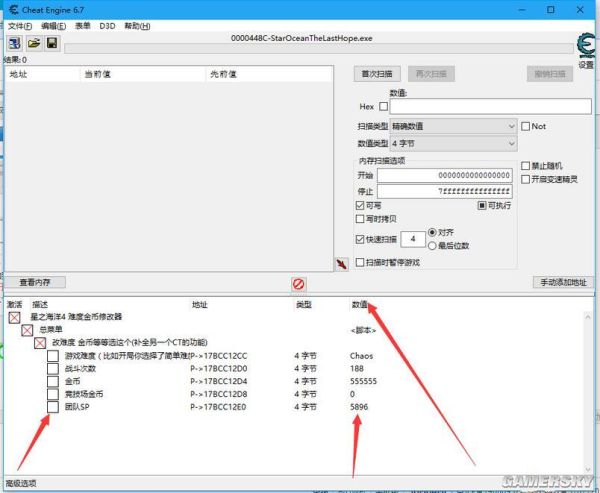The width and height of the screenshot is (600, 493).
Task: Freeze the 金币 entry checkbox
Action: (53, 381)
